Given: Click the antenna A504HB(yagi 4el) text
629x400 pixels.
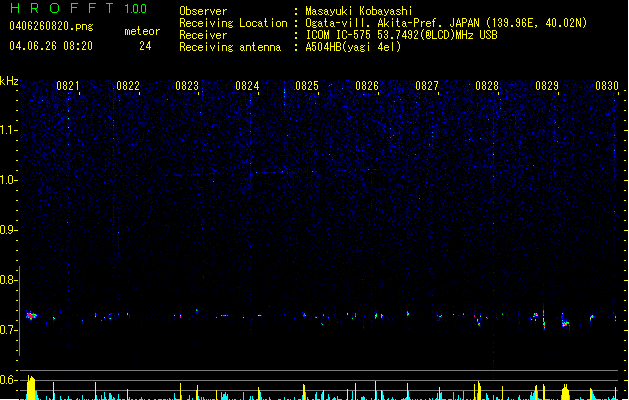Looking at the screenshot, I should pos(353,47).
